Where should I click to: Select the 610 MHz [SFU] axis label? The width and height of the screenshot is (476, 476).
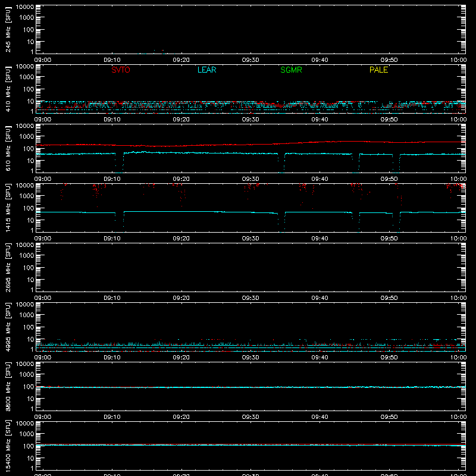[8, 148]
